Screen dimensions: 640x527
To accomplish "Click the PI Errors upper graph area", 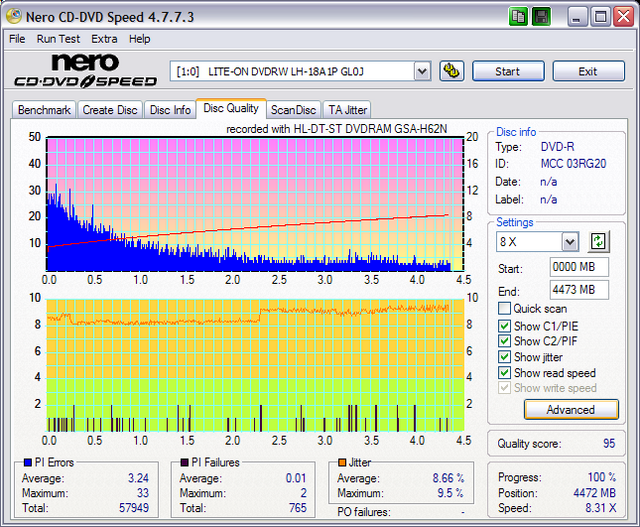I will [x=255, y=204].
